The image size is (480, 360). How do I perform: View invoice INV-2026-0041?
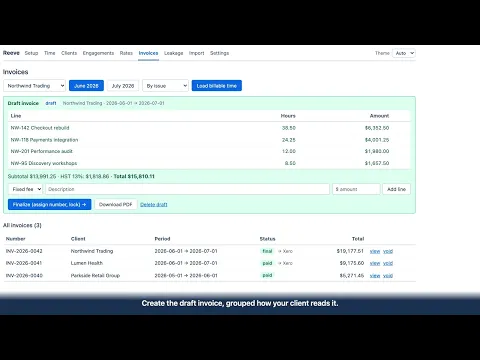tap(375, 263)
